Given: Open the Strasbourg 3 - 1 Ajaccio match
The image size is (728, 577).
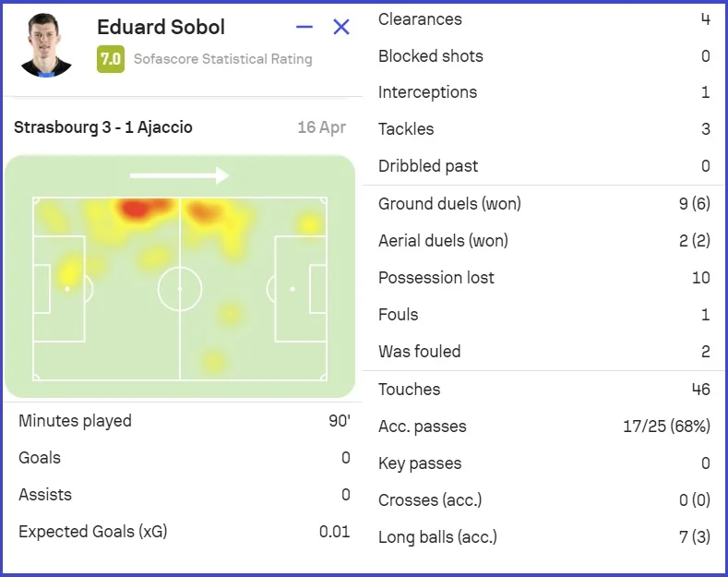Looking at the screenshot, I should point(103,127).
